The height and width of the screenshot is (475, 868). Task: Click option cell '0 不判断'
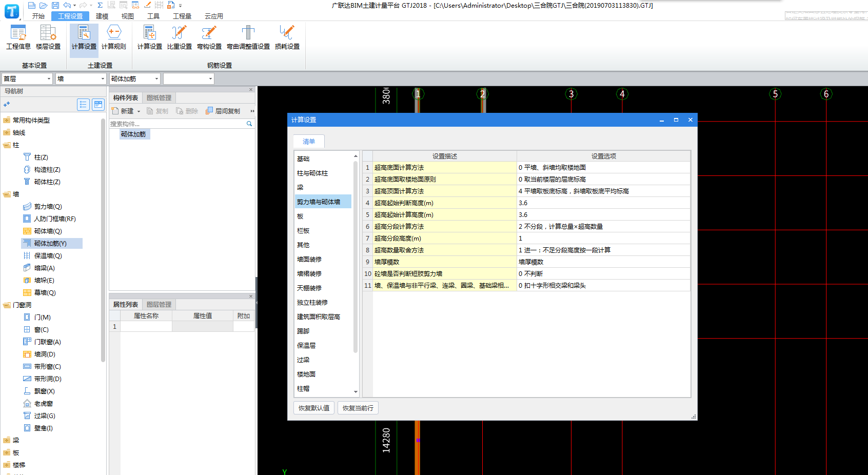click(x=603, y=274)
